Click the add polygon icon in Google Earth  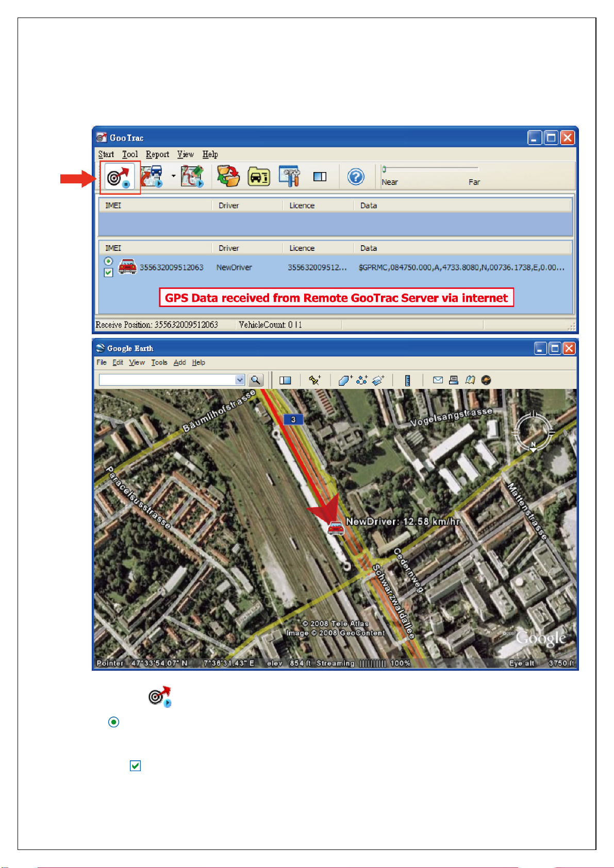coord(345,380)
